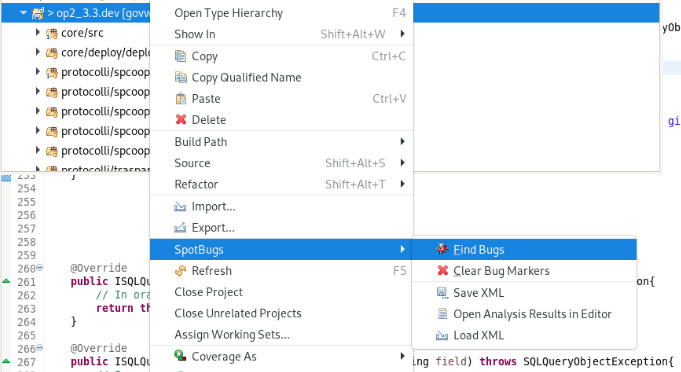The height and width of the screenshot is (372, 681).
Task: Click @Override annotation on line 260
Action: pyautogui.click(x=99, y=268)
